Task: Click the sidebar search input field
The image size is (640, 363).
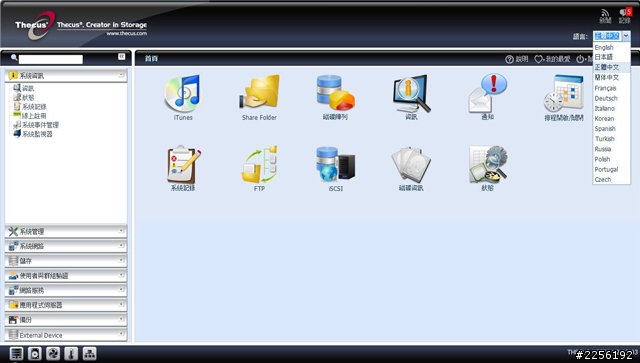Action: point(51,59)
